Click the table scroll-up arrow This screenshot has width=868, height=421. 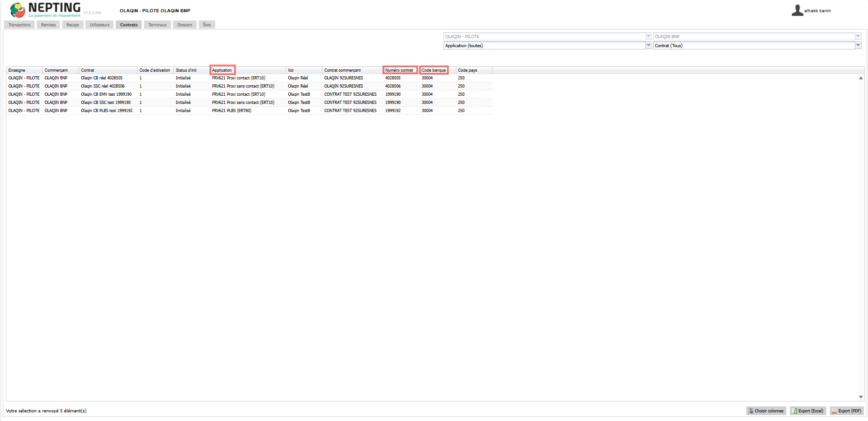click(x=861, y=78)
